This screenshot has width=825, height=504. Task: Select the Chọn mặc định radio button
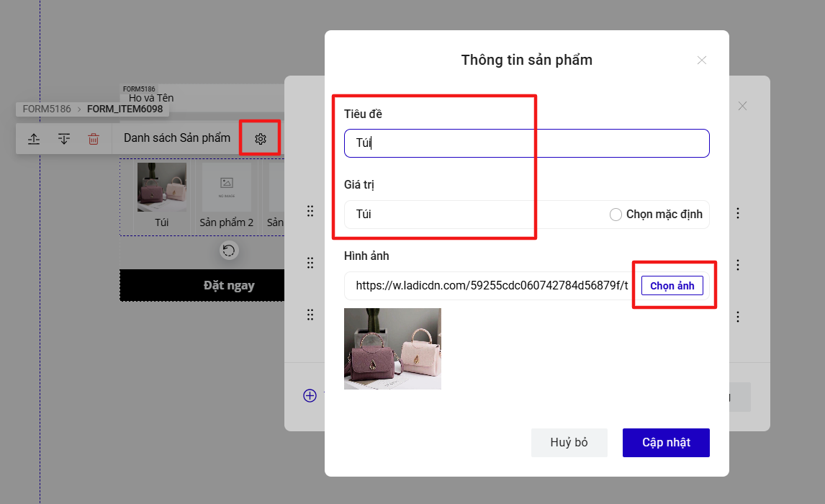click(x=616, y=215)
